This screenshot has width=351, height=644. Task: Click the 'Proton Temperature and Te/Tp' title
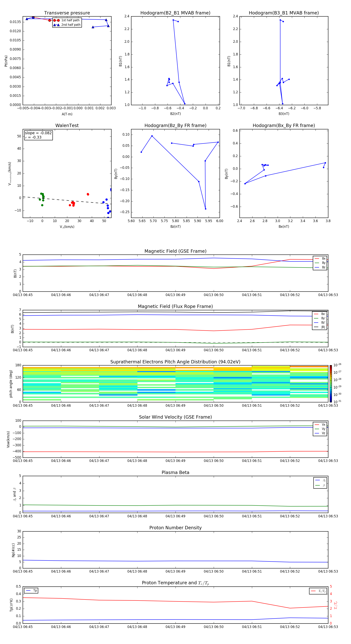[175, 583]
